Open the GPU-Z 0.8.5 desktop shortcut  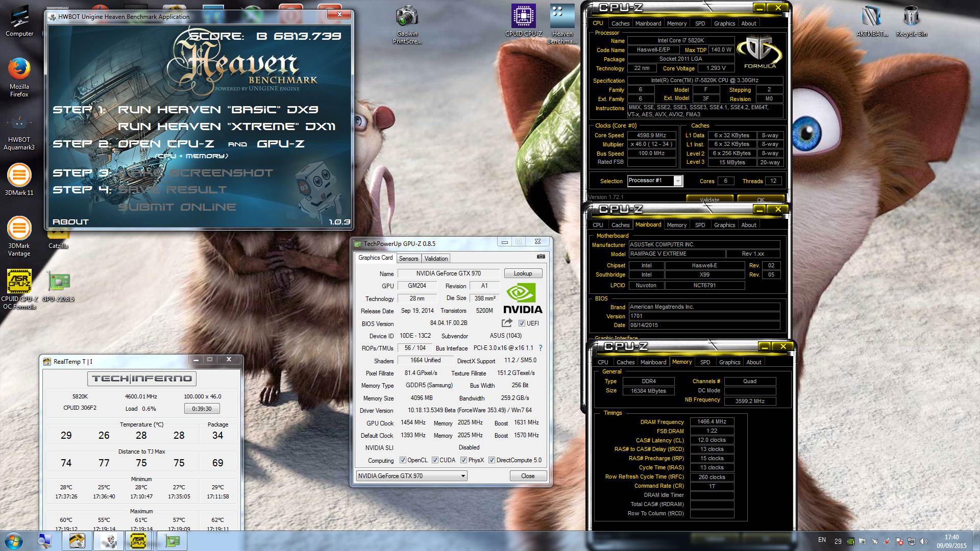tap(58, 287)
